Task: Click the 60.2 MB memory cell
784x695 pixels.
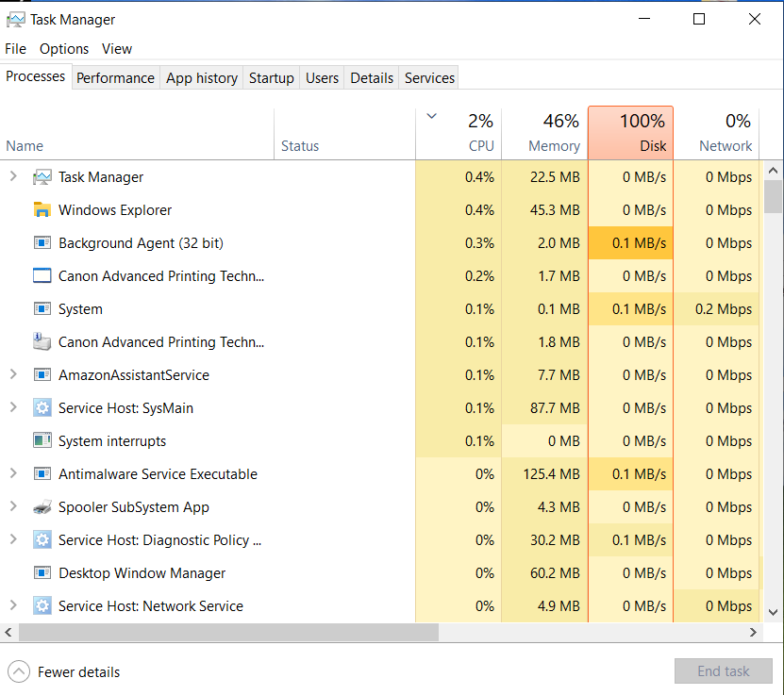Action: 544,572
